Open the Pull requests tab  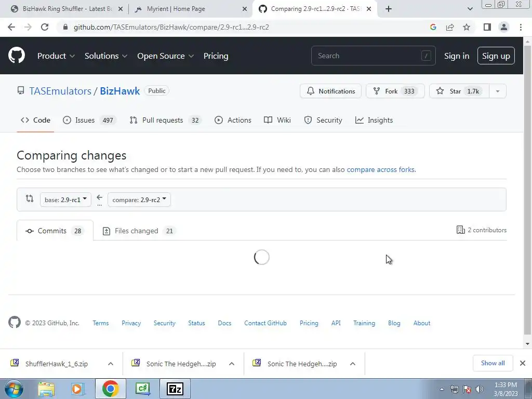tap(166, 120)
